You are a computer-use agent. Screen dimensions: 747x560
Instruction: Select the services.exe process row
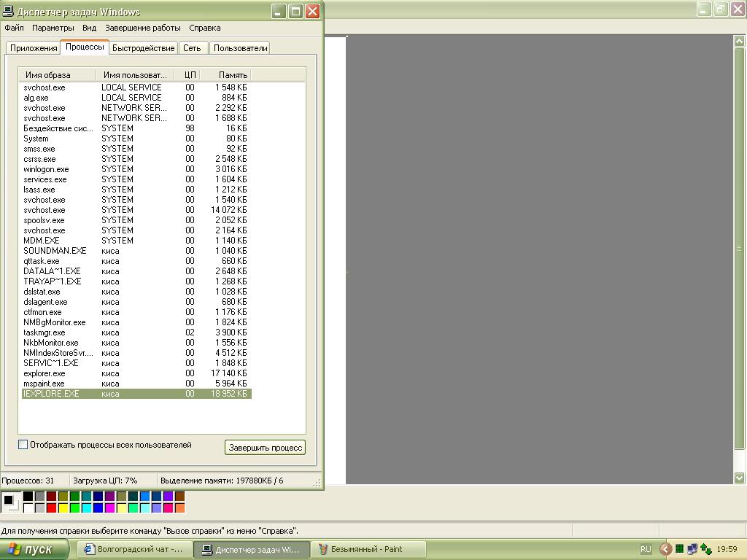tap(136, 179)
